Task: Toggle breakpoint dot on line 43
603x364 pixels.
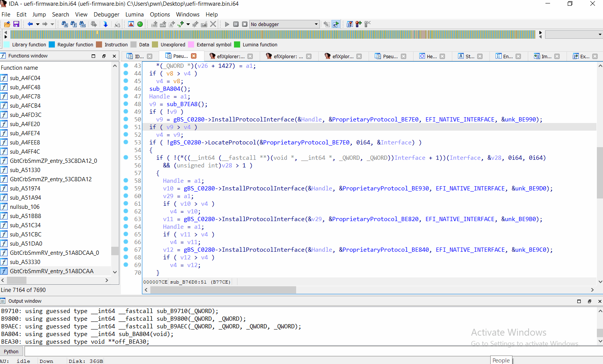Action: tap(126, 66)
